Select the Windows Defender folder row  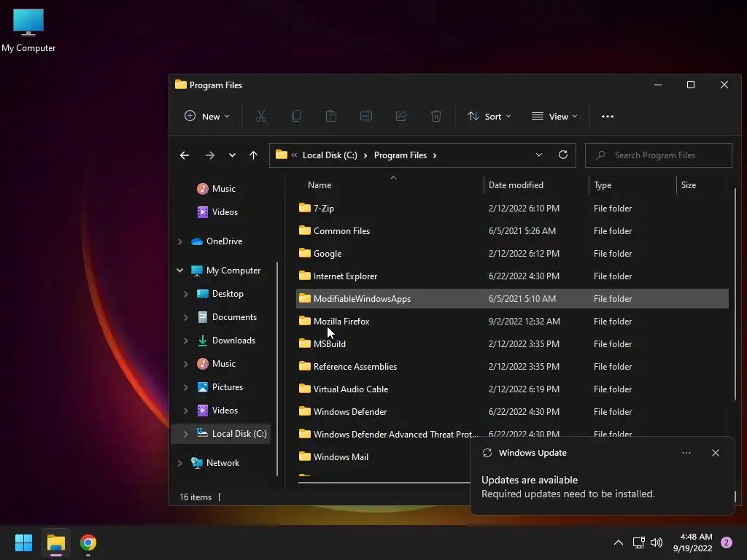click(x=512, y=412)
